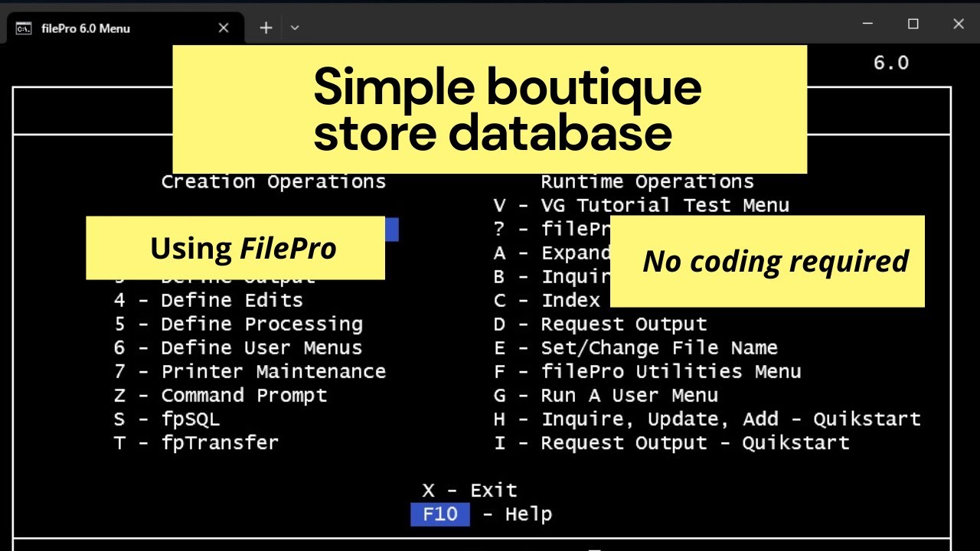Maximize the terminal window
Screen dimensions: 980x551
(x=913, y=24)
